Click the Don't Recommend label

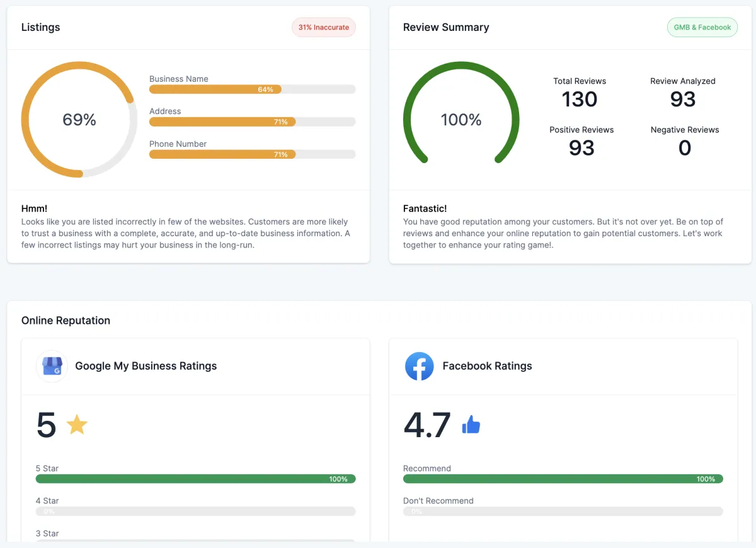tap(438, 501)
